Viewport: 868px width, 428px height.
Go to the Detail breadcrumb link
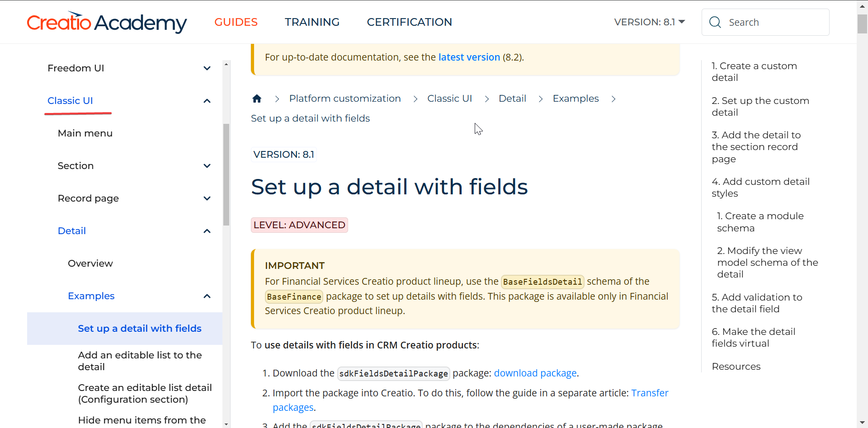tap(512, 99)
